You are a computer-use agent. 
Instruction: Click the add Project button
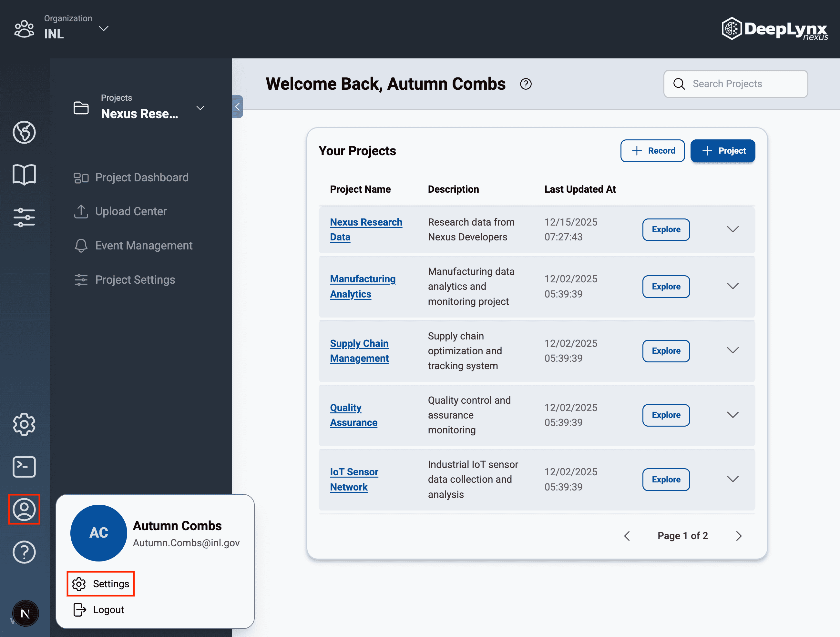[x=722, y=151]
